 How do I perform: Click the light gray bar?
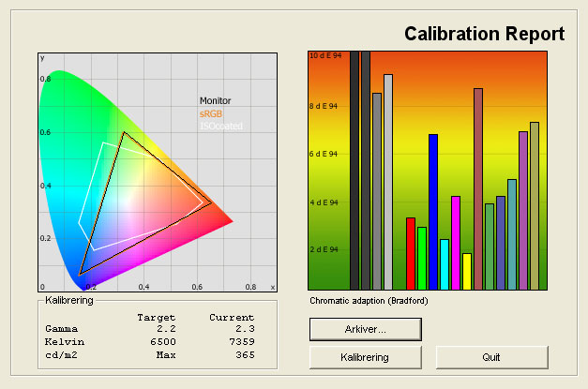tap(388, 182)
